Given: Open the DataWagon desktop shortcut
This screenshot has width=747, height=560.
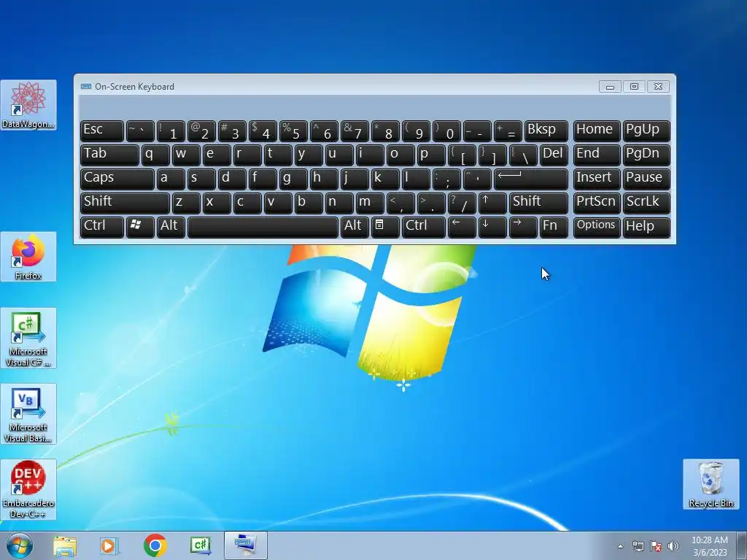Looking at the screenshot, I should point(28,105).
